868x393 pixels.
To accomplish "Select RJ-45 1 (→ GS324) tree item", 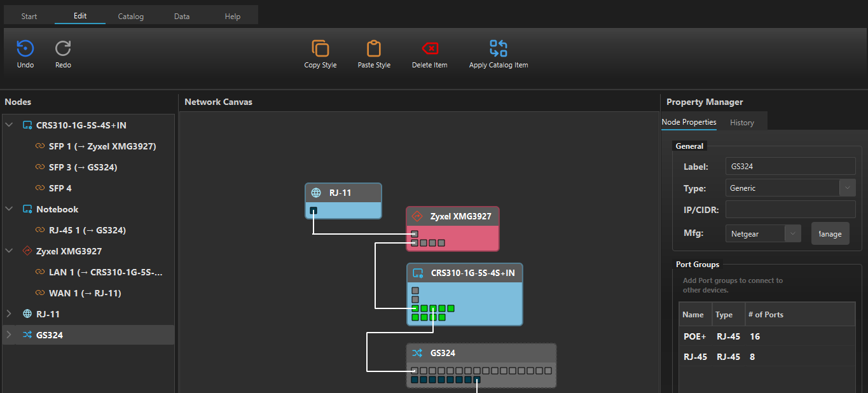I will pos(87,230).
